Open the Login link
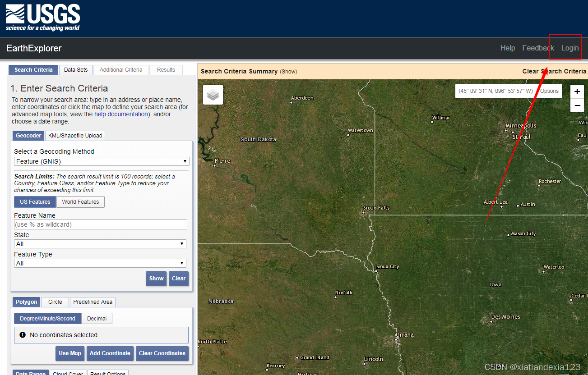The width and height of the screenshot is (588, 375). (x=570, y=48)
